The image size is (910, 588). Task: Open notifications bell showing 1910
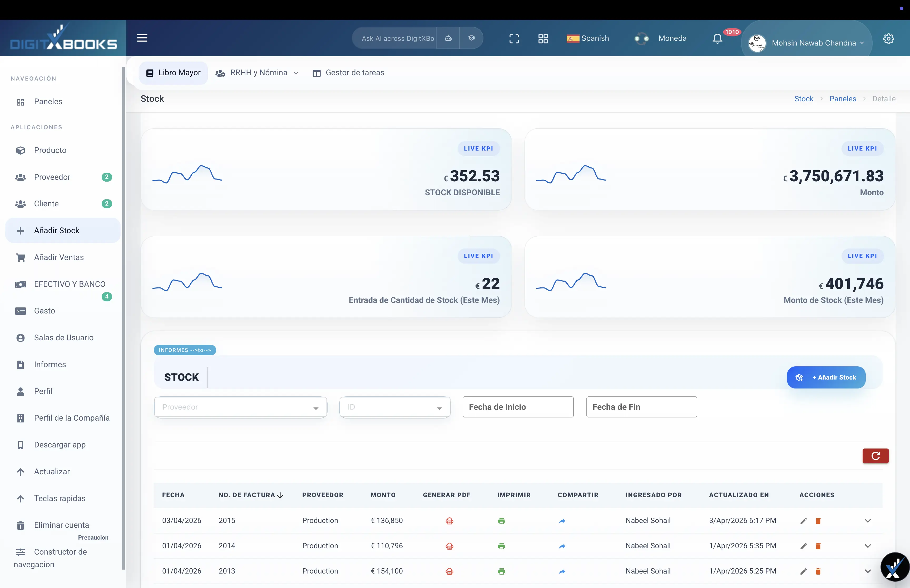pos(717,39)
